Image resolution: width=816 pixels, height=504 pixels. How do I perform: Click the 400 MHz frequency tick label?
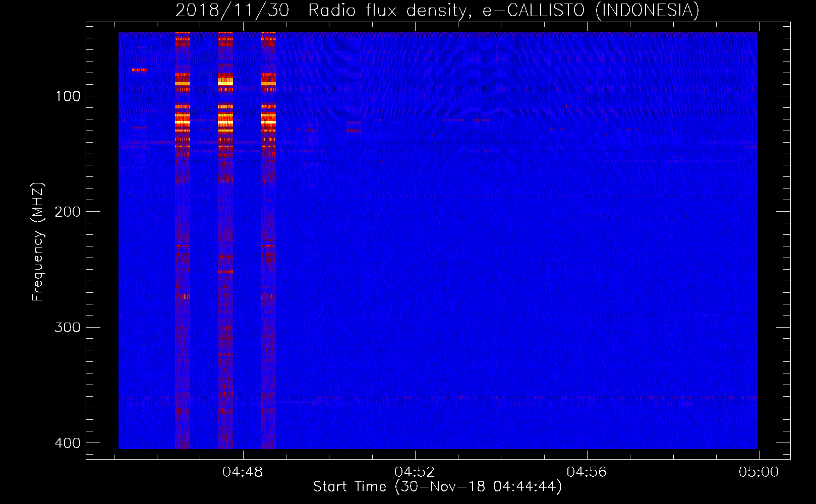[x=68, y=443]
